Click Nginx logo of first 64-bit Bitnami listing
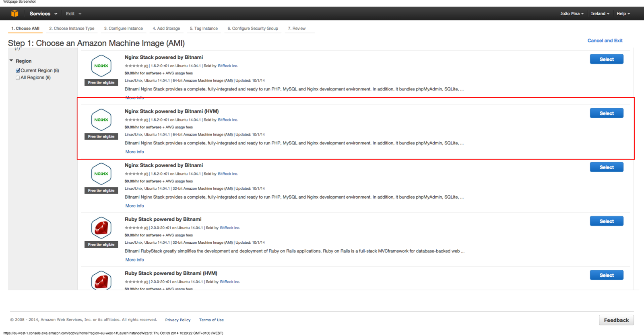644x335 pixels. pyautogui.click(x=101, y=66)
